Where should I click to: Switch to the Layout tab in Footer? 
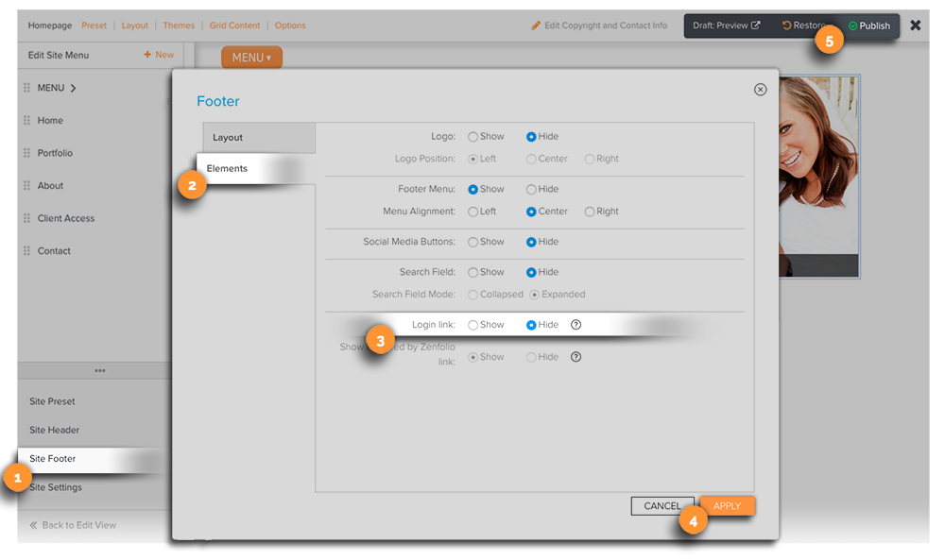pos(259,137)
